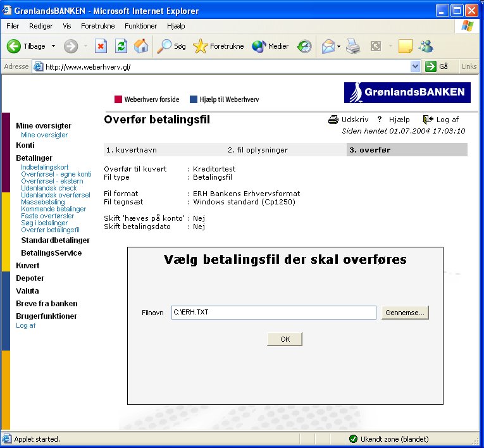Click the Log af door icon
The height and width of the screenshot is (448, 484).
[x=428, y=119]
